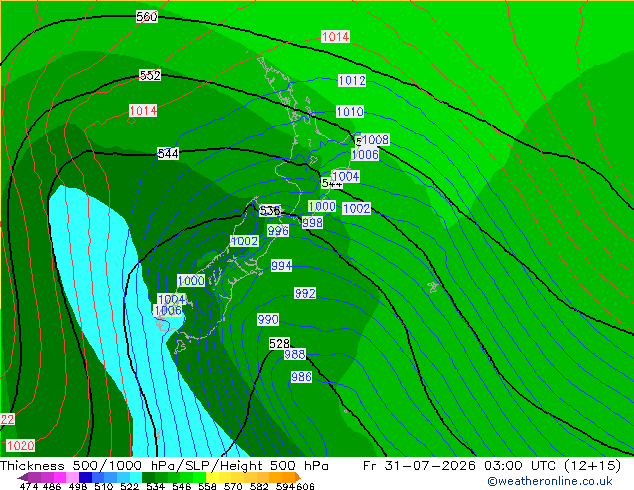Click the 1006 label beside the 1008 label

click(365, 154)
